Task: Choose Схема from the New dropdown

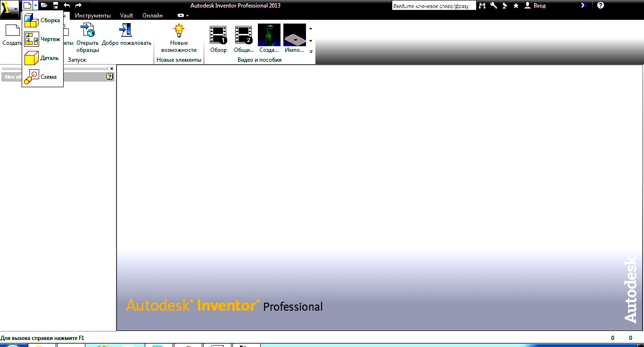Action: pos(42,77)
